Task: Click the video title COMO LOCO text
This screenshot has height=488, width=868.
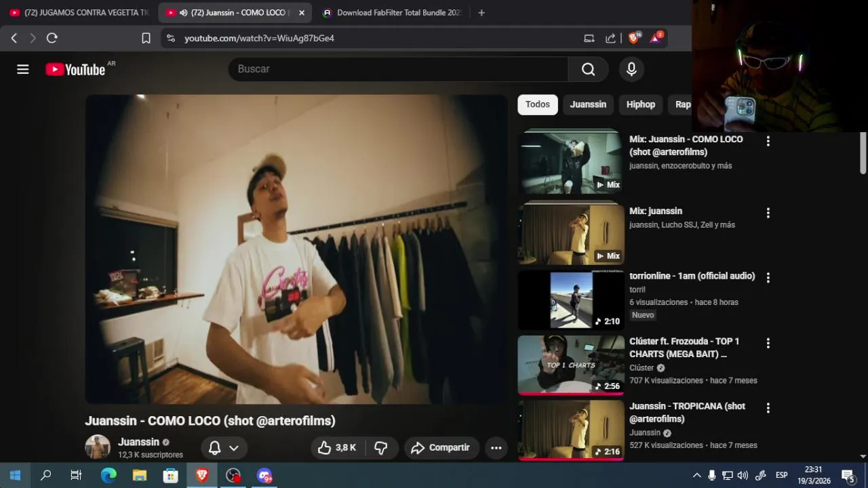Action: [210, 421]
